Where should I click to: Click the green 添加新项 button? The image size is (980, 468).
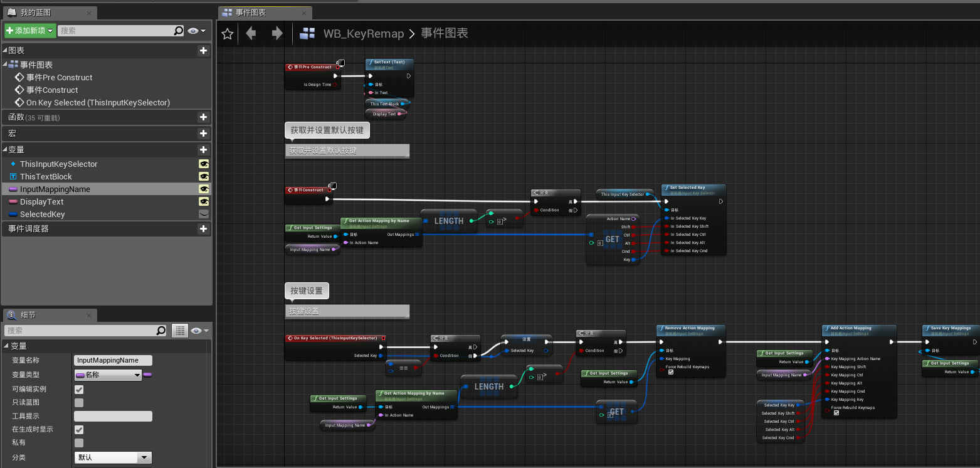[28, 30]
